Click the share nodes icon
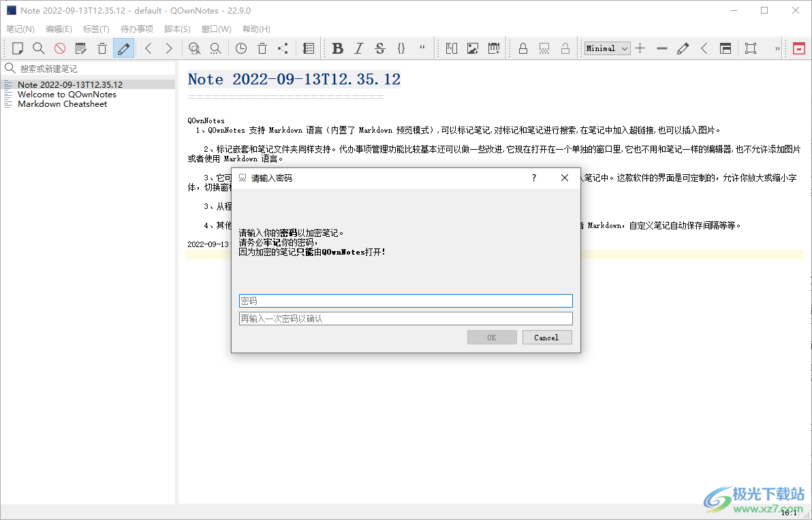 283,48
